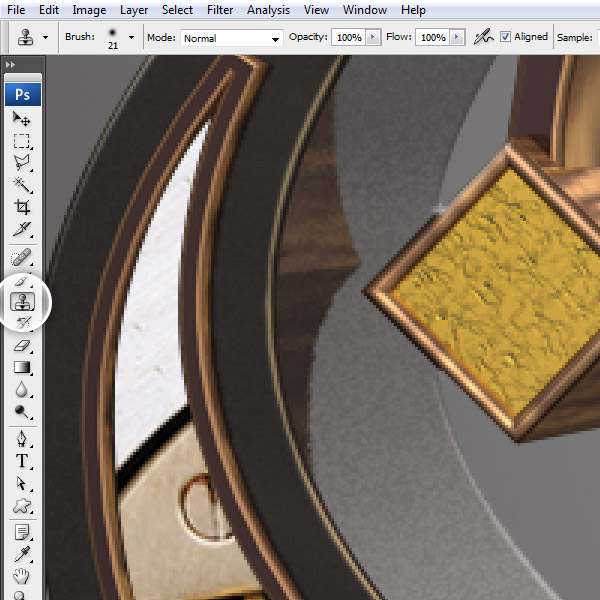Open the tool preset picker arrow
Viewport: 600px width, 600px height.
tap(46, 38)
